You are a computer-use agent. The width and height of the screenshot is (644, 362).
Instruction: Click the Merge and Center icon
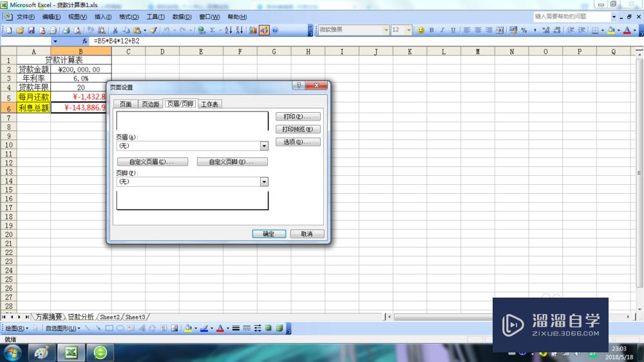click(500, 30)
